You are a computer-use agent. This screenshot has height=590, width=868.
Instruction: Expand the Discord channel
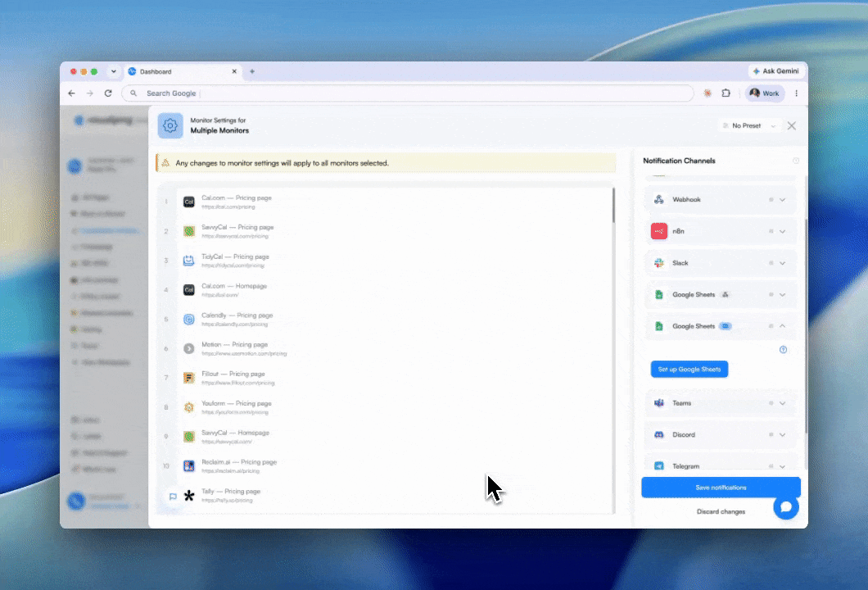[782, 435]
